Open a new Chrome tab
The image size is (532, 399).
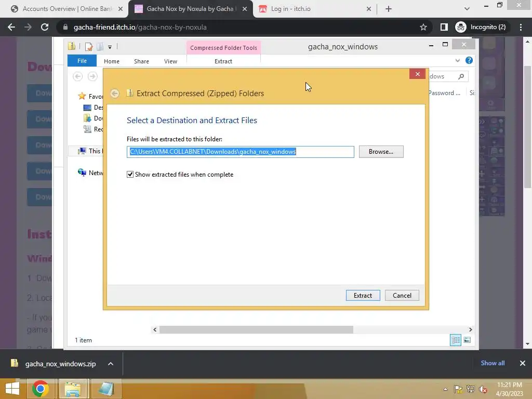click(x=389, y=9)
